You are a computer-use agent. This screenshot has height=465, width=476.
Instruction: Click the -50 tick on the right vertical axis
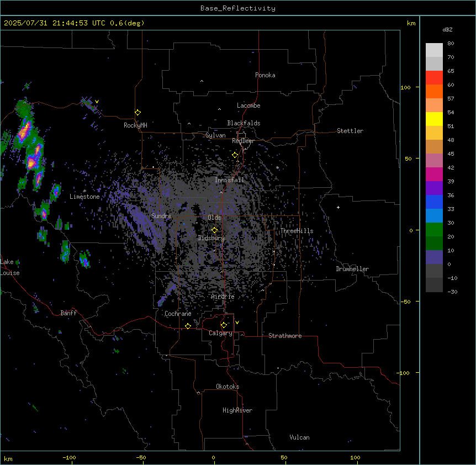pyautogui.click(x=405, y=302)
